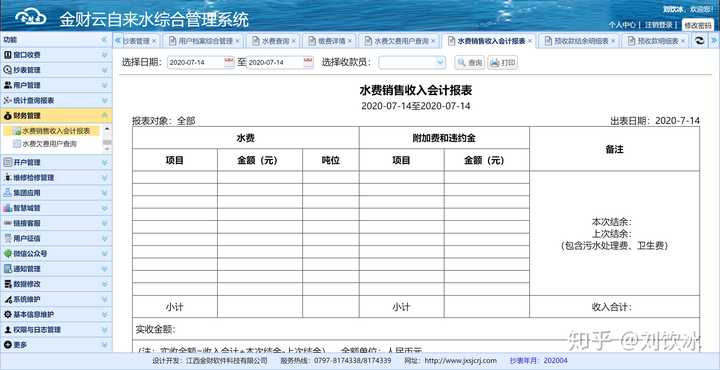Click the 维修检修管理 sidebar icon
This screenshot has width=720, height=370.
[x=7, y=177]
